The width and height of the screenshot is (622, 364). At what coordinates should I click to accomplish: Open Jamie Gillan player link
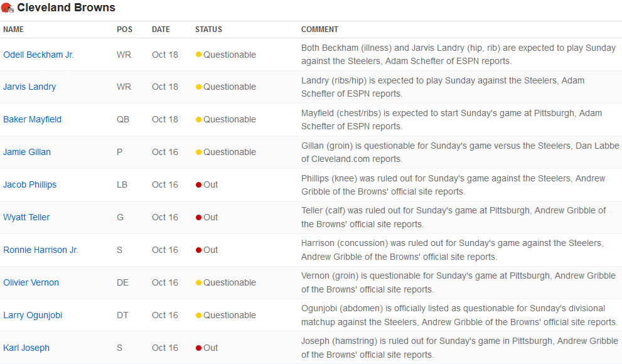point(27,152)
